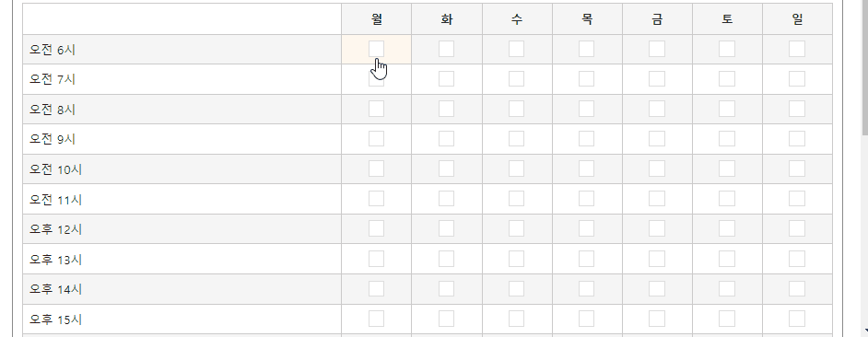
Task: Click the 월 column header
Action: [x=377, y=19]
